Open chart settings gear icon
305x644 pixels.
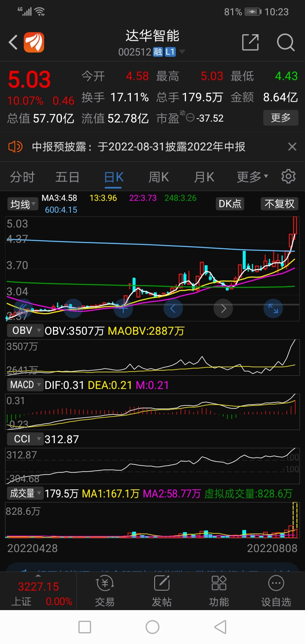288,176
